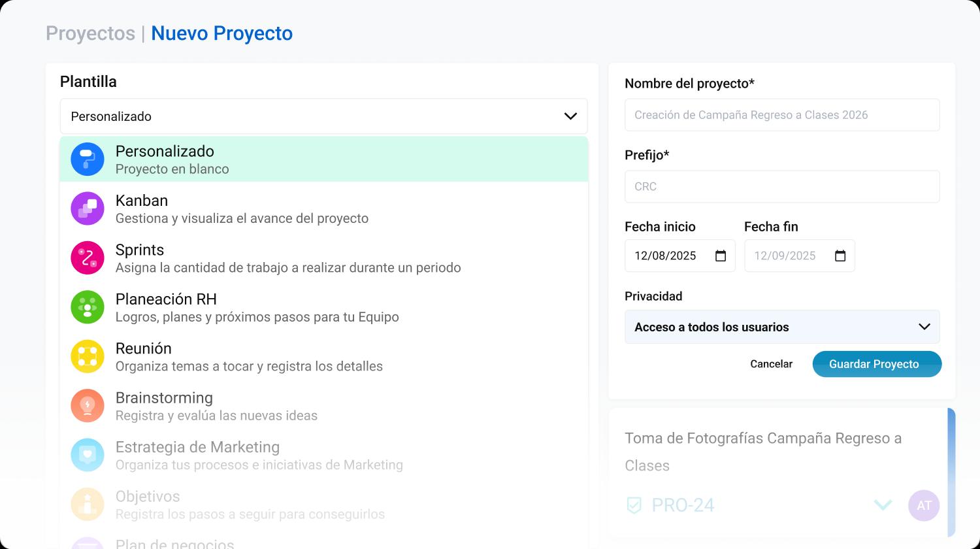
Task: Click the PRO-24 shield check icon
Action: click(x=634, y=505)
